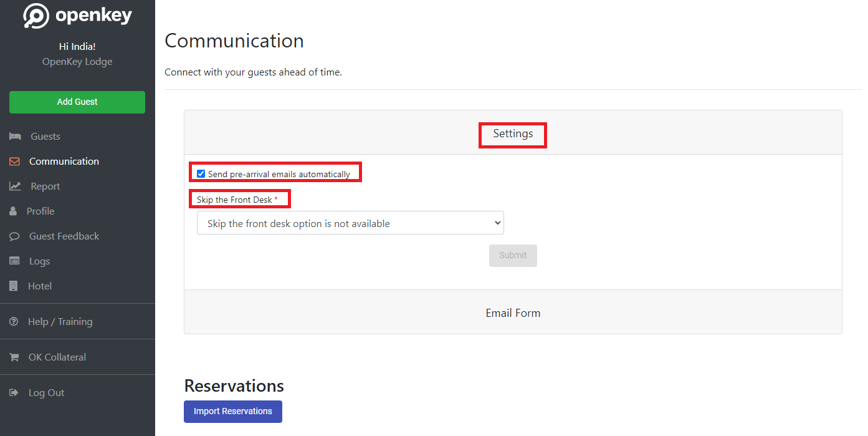This screenshot has height=436, width=868.
Task: Select the Guests bed icon in sidebar
Action: click(15, 136)
